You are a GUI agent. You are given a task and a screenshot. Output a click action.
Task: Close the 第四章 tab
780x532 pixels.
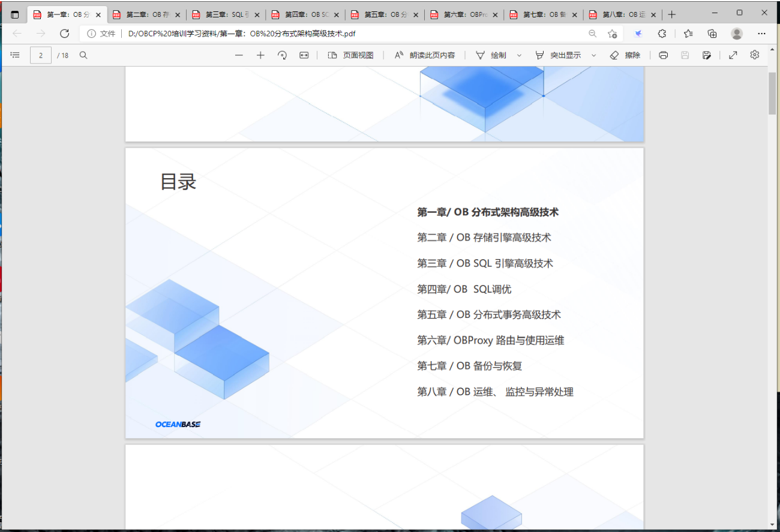(x=337, y=15)
